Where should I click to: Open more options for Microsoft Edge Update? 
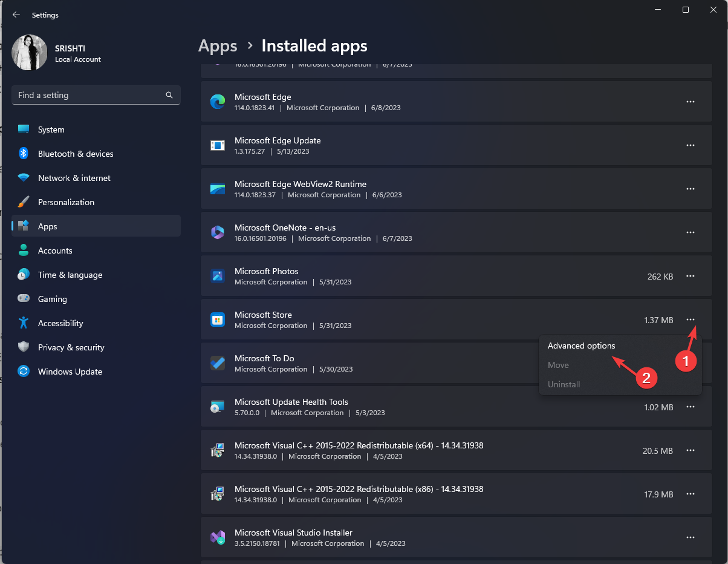click(691, 145)
